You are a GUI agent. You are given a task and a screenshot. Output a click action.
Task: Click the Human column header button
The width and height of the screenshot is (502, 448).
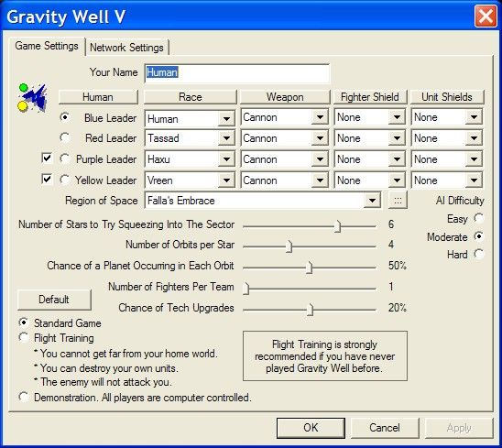(98, 97)
